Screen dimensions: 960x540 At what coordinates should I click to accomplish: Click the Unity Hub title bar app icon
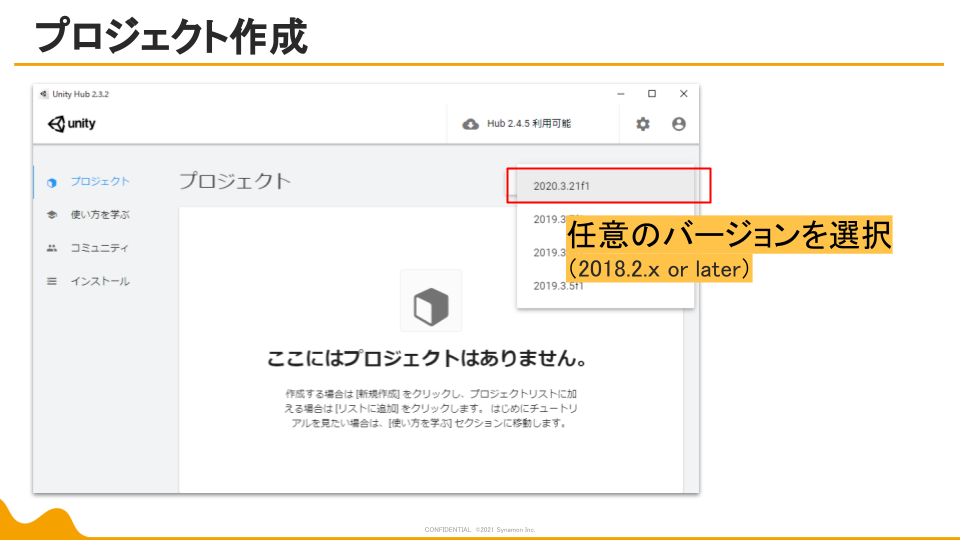click(x=43, y=94)
